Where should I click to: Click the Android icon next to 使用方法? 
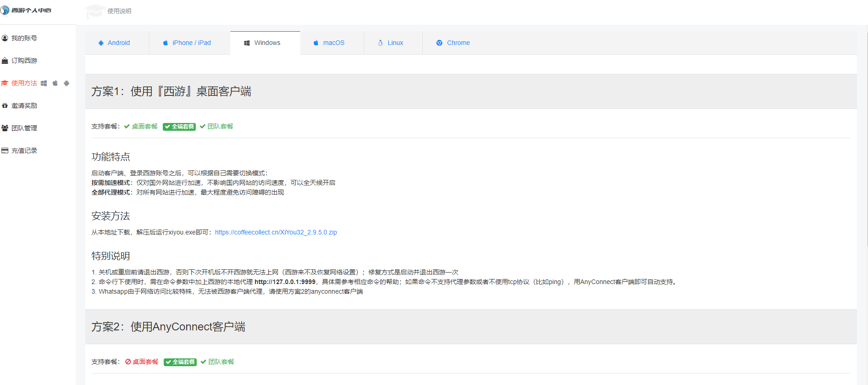[x=66, y=83]
